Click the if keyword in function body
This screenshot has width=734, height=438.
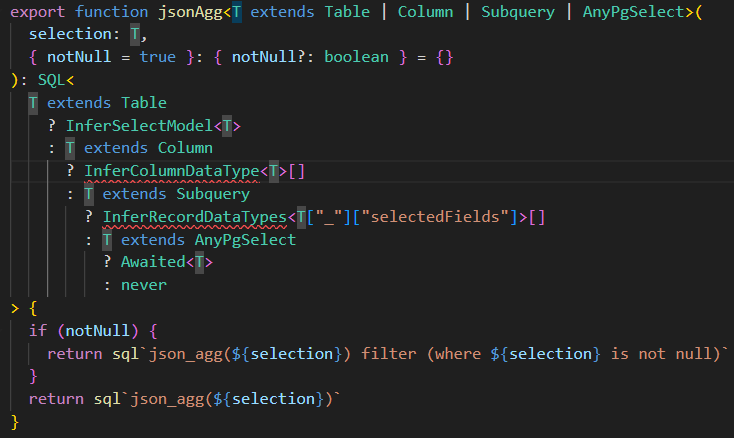point(38,331)
